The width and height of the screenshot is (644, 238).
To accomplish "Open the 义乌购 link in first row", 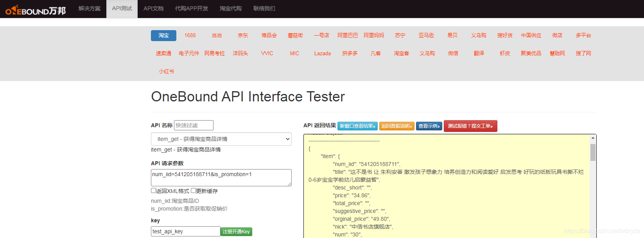I will [x=479, y=36].
